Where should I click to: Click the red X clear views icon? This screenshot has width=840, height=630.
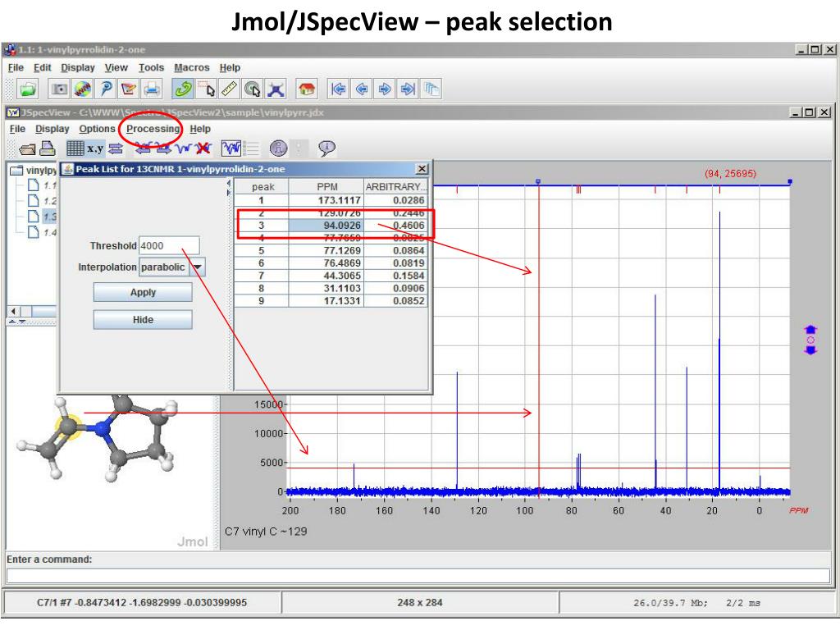(203, 148)
